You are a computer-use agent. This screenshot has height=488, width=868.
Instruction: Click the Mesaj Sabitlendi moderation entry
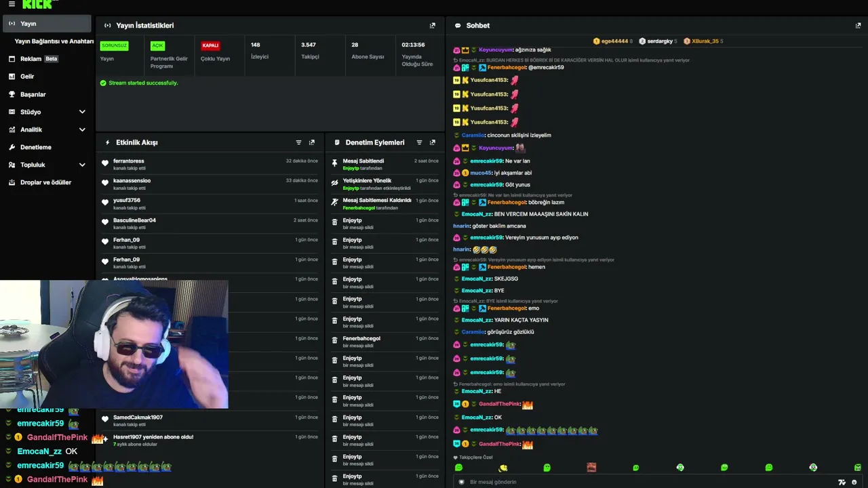pyautogui.click(x=384, y=163)
